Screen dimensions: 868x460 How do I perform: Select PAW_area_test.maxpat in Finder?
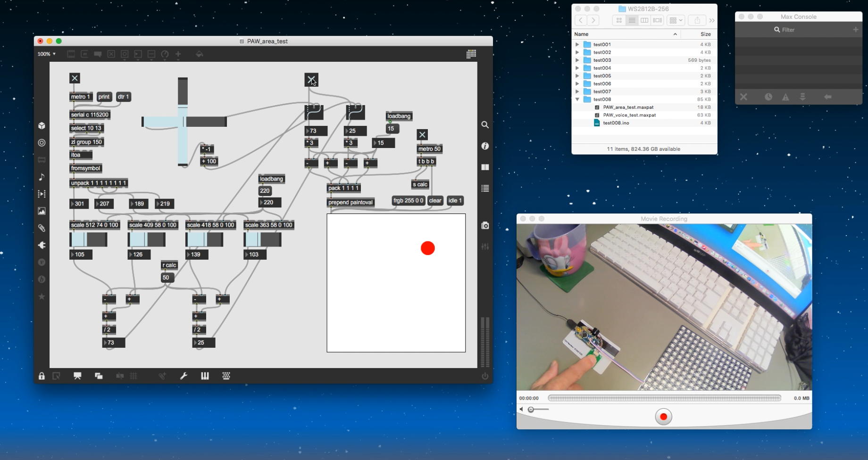coord(644,107)
